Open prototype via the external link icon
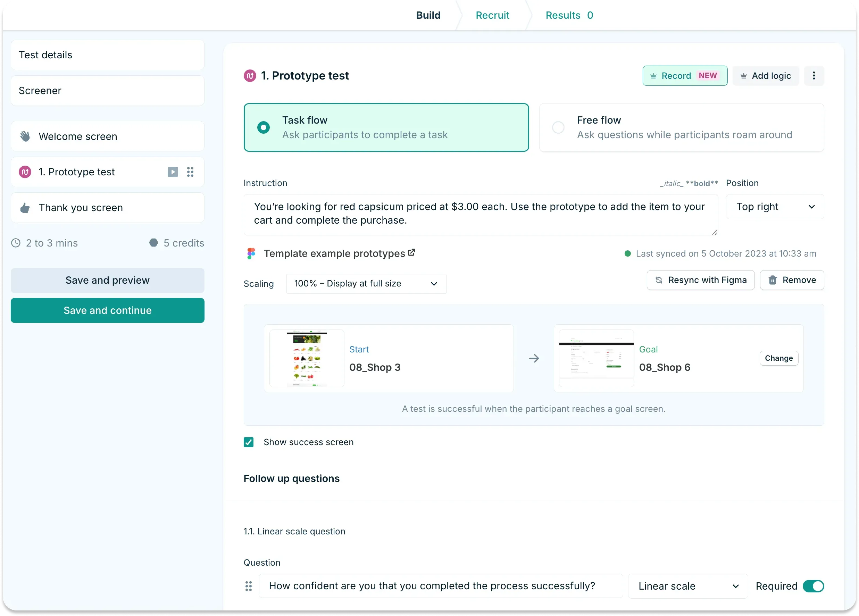Viewport: 859px width, 616px height. [411, 252]
